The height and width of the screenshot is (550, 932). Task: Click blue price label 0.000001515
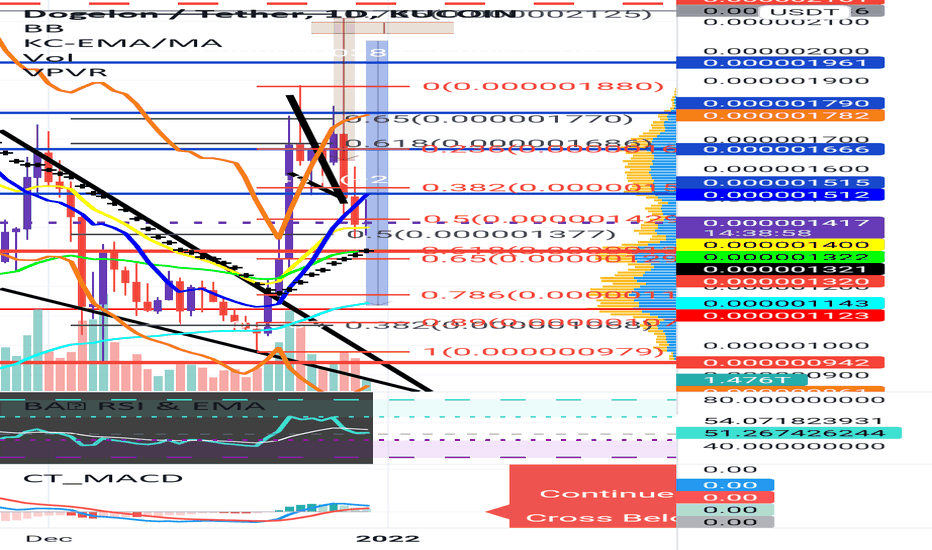(x=780, y=183)
